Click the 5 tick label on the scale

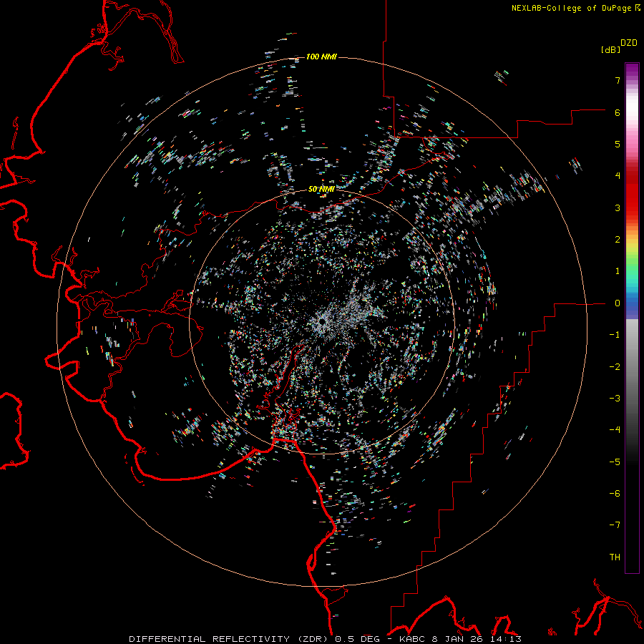tap(618, 144)
